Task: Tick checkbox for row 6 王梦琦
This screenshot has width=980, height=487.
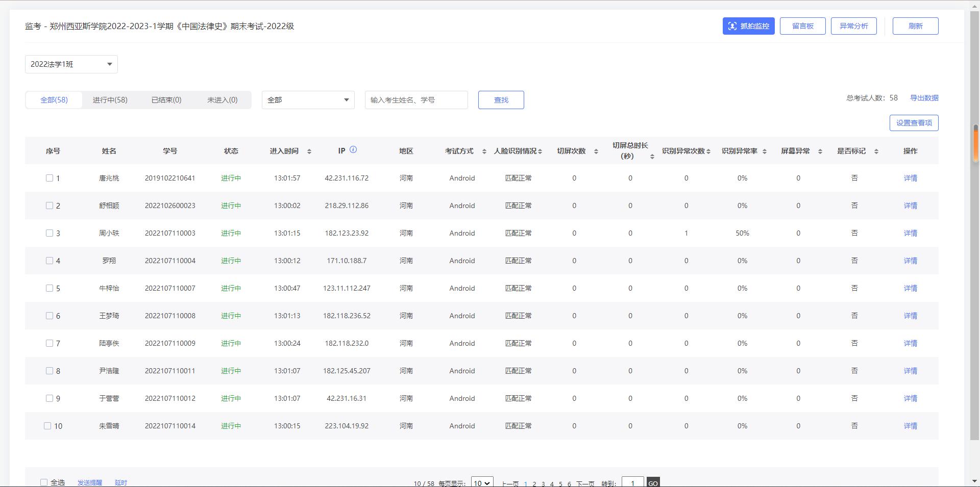Action: pyautogui.click(x=50, y=316)
